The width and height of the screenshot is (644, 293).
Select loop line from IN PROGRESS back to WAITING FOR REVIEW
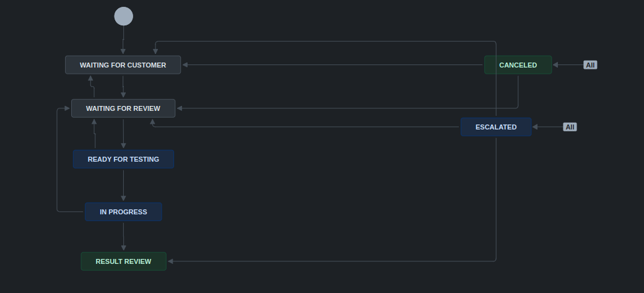(x=57, y=161)
